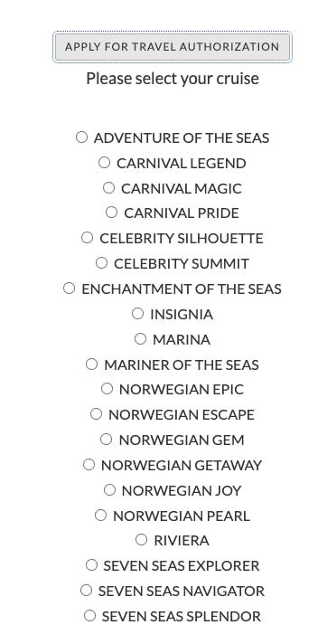327x644 pixels.
Task: Pick the Norwegian Escape cruise
Action: point(96,414)
